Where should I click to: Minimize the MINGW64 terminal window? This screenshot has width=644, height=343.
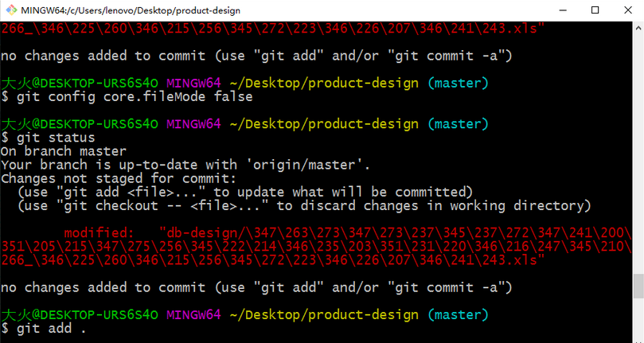563,10
